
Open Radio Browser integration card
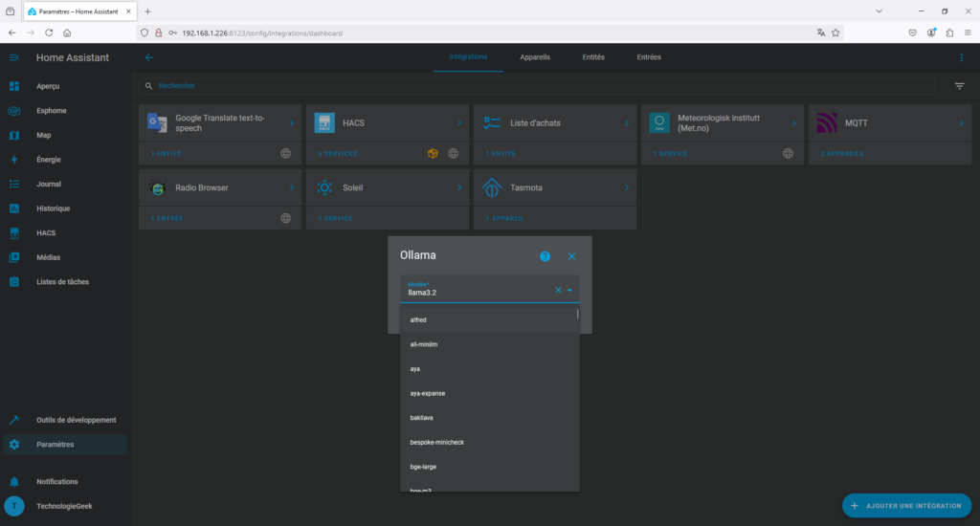pos(220,187)
